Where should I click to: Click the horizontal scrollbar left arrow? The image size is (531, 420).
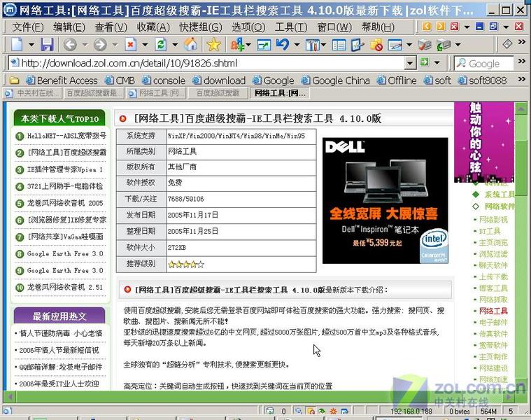click(10, 397)
